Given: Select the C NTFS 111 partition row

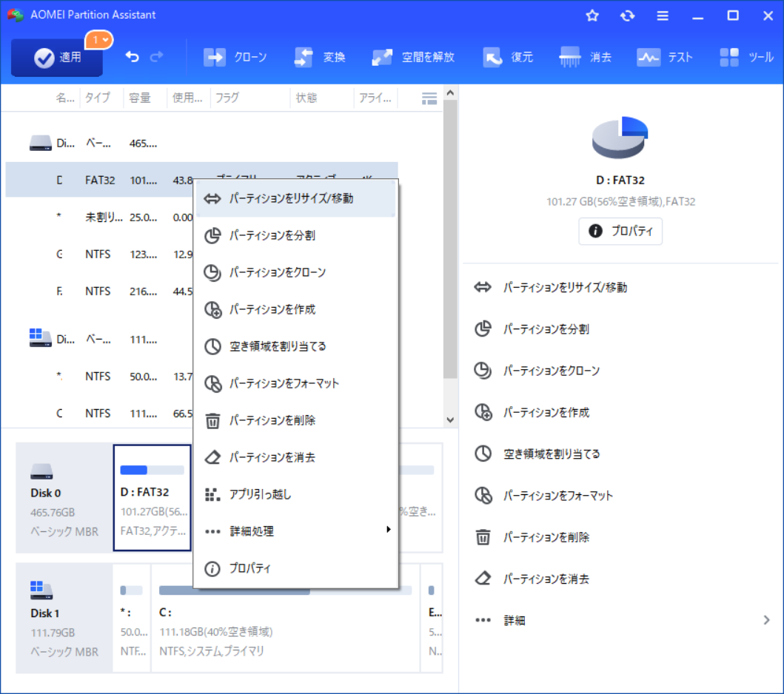Looking at the screenshot, I should [x=99, y=413].
